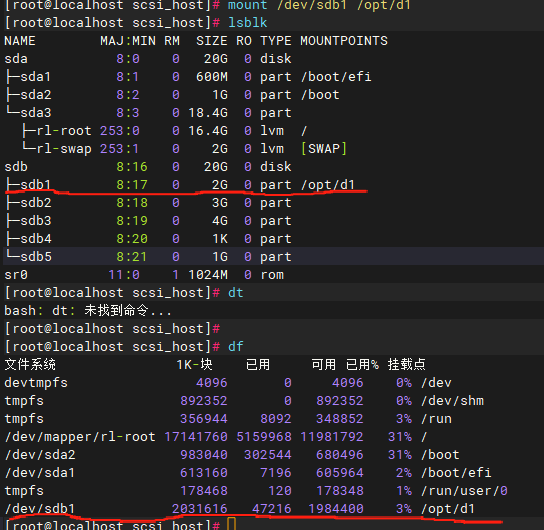Click the /dev/shm mount point
Viewport: 544px width, 530px height.
pyautogui.click(x=452, y=401)
